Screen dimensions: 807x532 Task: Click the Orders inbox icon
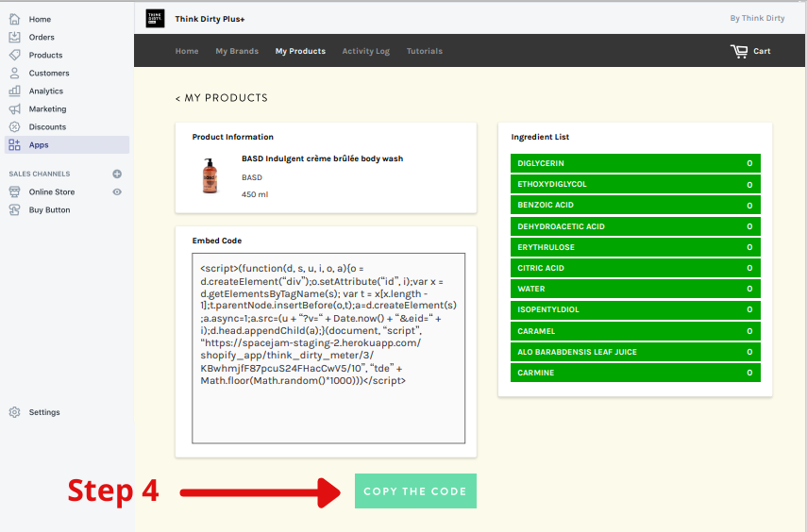tap(14, 37)
